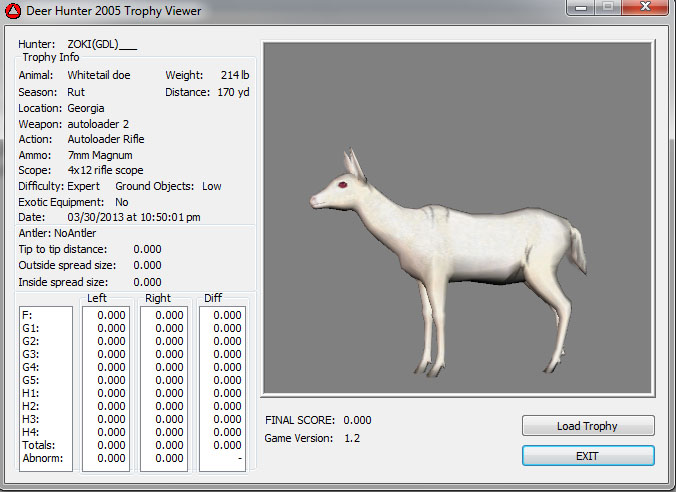The image size is (676, 492).
Task: Select the Georgia location text
Action: pos(86,108)
